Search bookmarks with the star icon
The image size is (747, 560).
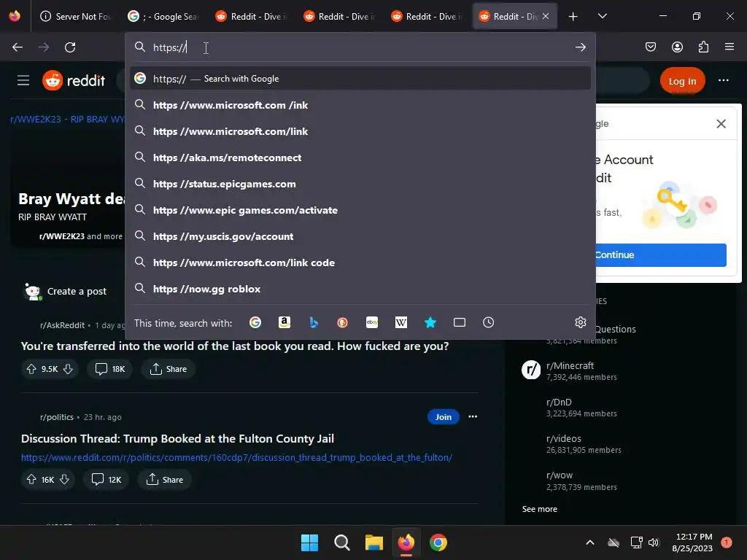point(430,322)
